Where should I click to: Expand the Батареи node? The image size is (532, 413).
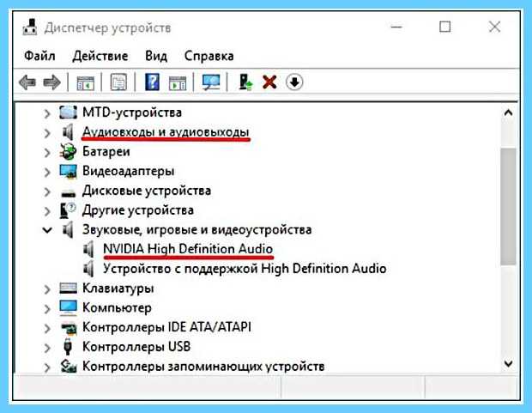[47, 153]
